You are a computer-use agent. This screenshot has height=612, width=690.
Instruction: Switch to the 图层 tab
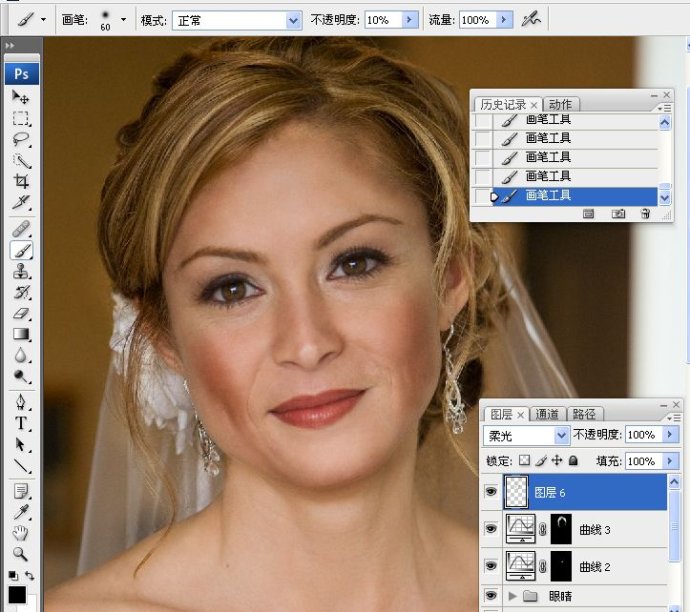(501, 414)
